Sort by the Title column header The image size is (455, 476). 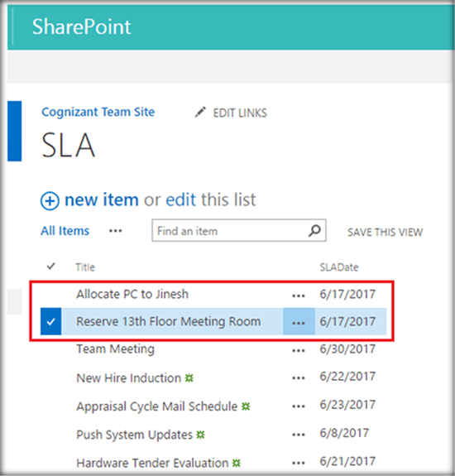85,267
